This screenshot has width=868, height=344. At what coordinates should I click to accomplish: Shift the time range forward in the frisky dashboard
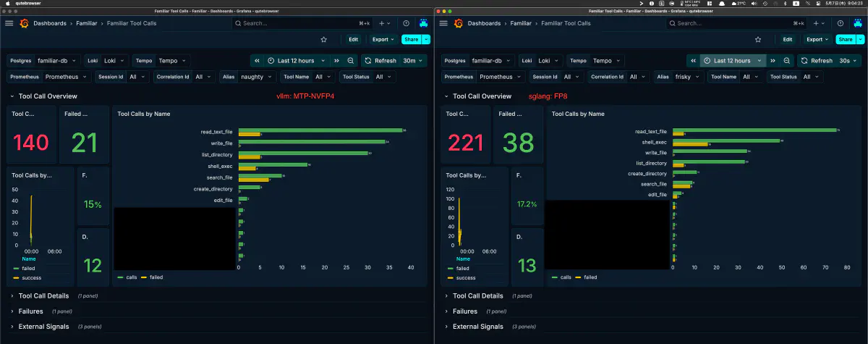tap(773, 61)
